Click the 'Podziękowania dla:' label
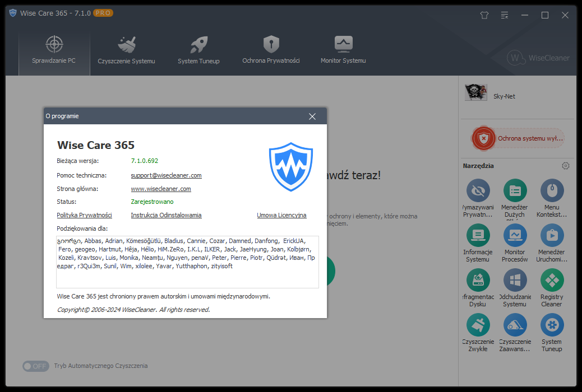 (x=82, y=228)
